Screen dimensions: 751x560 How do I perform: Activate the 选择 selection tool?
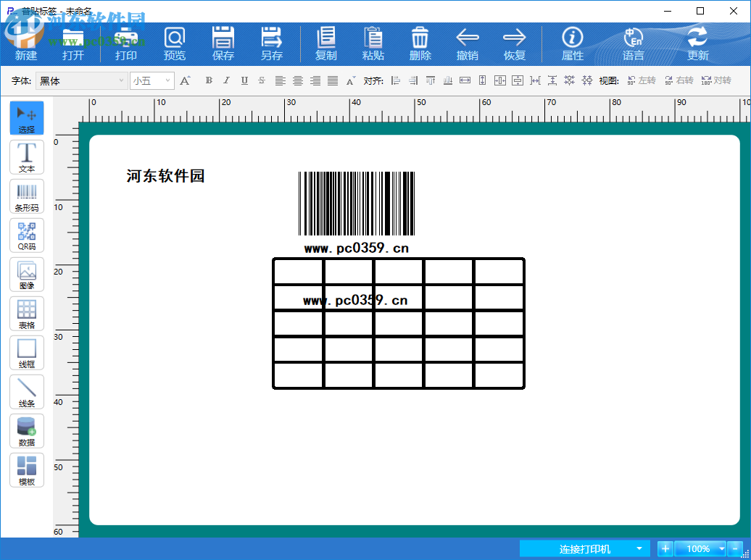26,118
